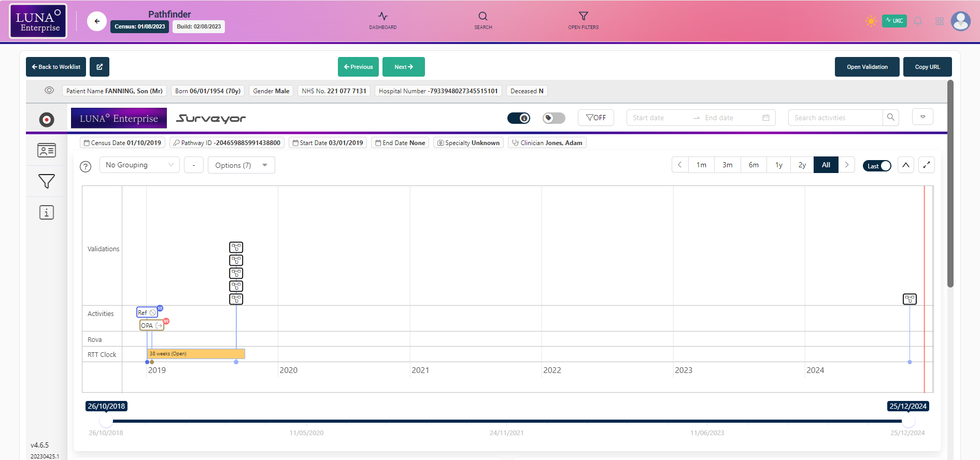This screenshot has width=980, height=460.
Task: Click the Open Validation button
Action: click(x=867, y=67)
